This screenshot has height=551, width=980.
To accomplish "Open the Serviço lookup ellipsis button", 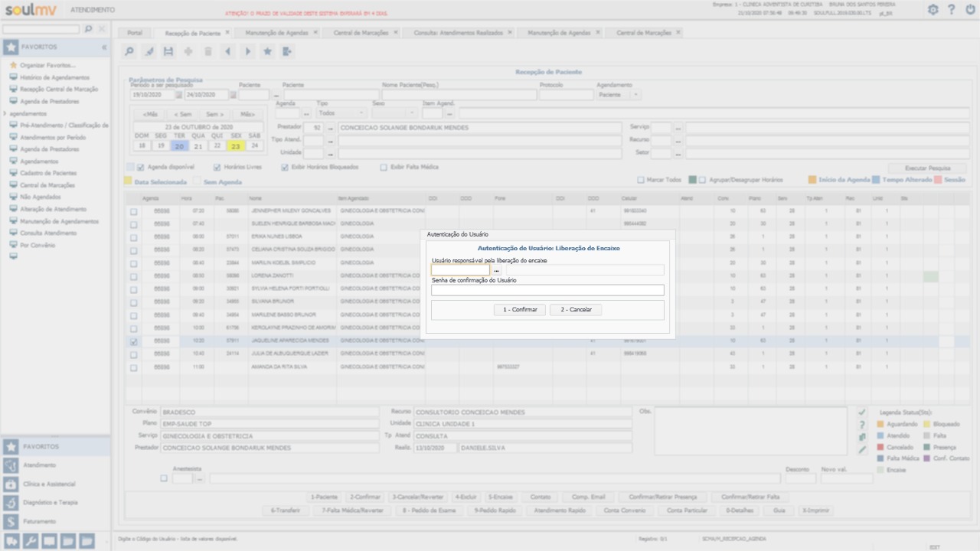I will [678, 127].
